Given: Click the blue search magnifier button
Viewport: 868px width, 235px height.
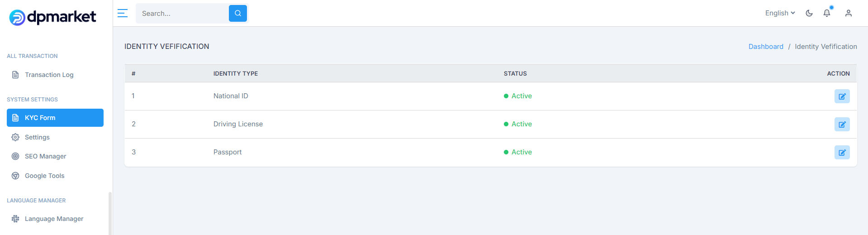Looking at the screenshot, I should [238, 14].
